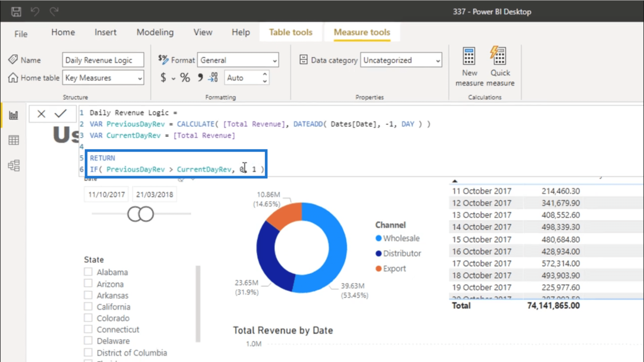The width and height of the screenshot is (644, 362).
Task: Apply thousands separator comma icon
Action: pyautogui.click(x=200, y=78)
